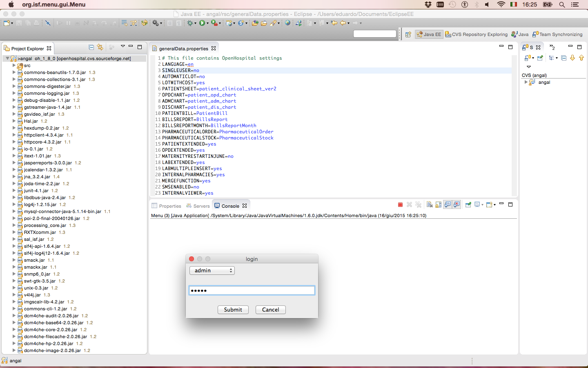Viewport: 588px width, 368px height.
Task: Switch to Java perspective
Action: [x=520, y=34]
